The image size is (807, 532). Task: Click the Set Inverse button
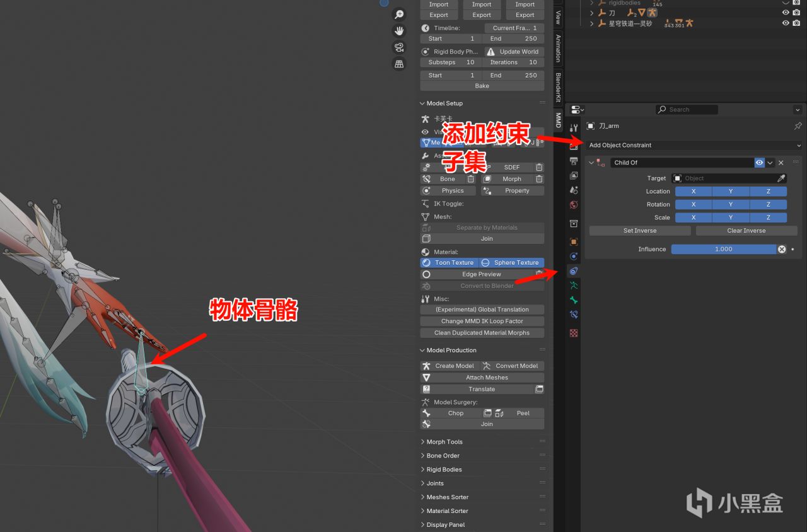pyautogui.click(x=640, y=231)
